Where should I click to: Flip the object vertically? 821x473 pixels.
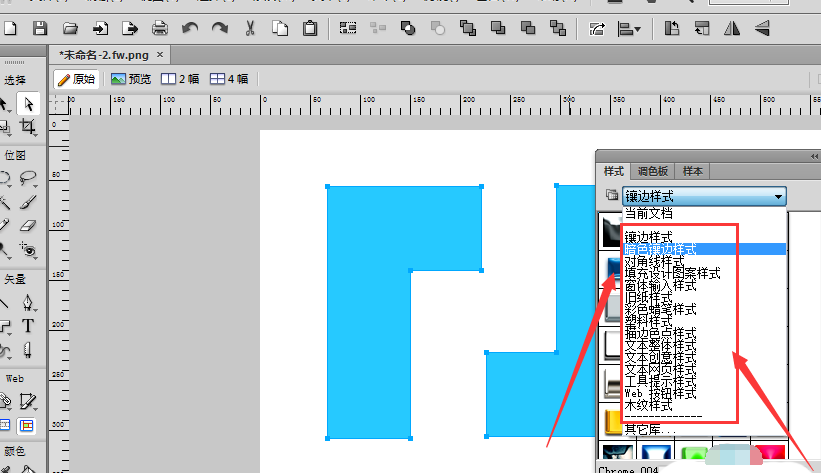[762, 28]
